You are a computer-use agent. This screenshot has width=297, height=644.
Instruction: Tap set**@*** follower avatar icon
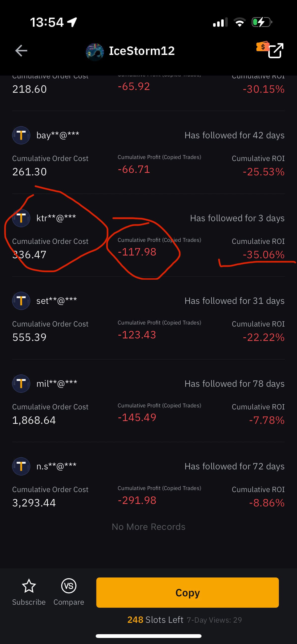[21, 301]
